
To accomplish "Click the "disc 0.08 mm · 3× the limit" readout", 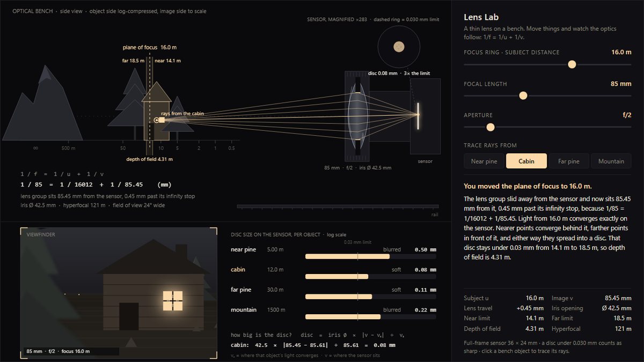I will pos(399,73).
